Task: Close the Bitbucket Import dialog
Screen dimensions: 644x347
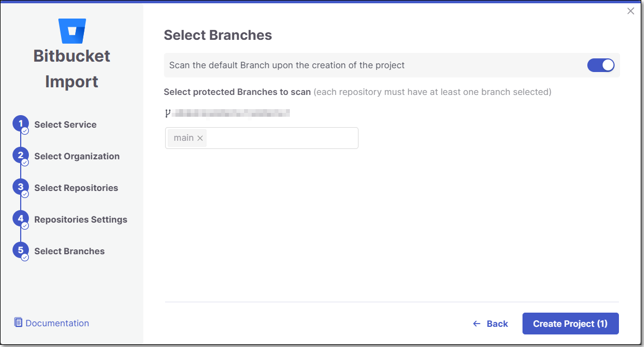Action: pyautogui.click(x=630, y=11)
